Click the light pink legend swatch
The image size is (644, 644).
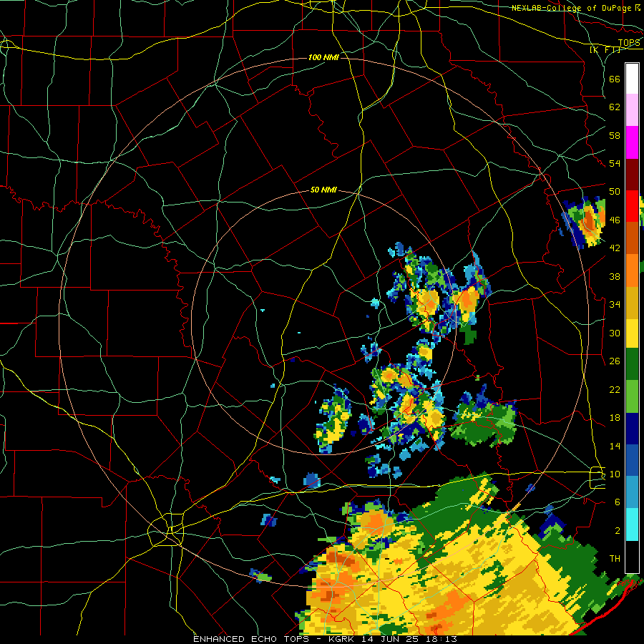[x=632, y=110]
